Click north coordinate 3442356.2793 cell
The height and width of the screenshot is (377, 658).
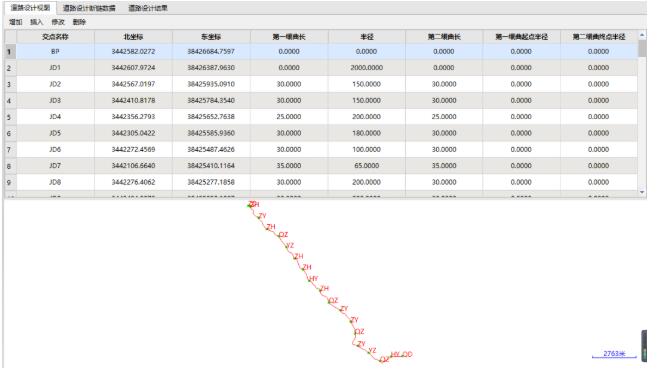(133, 117)
